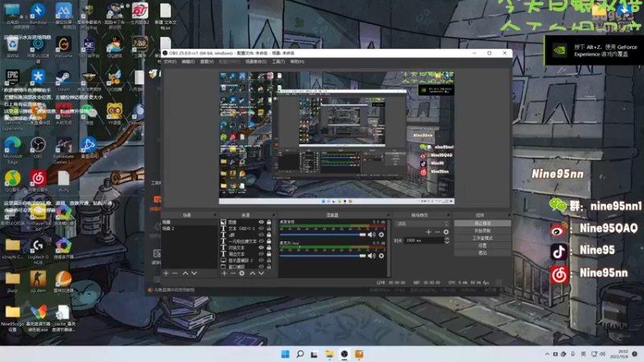Select 场景 2 in scenes list
The width and height of the screenshot is (644, 362).
click(x=189, y=228)
